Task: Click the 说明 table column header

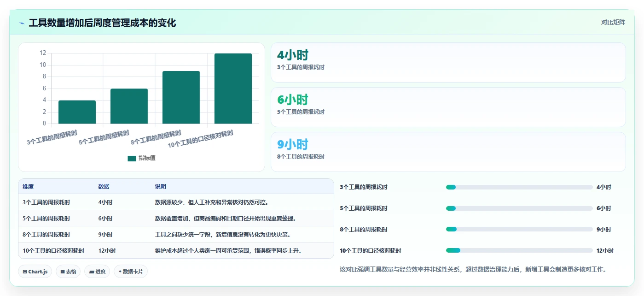Action: [x=161, y=187]
